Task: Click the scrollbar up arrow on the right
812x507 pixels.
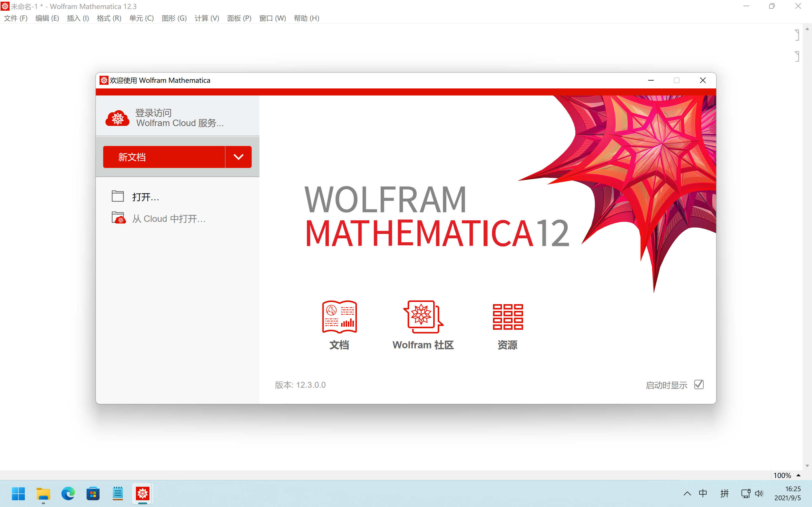Action: 808,28
